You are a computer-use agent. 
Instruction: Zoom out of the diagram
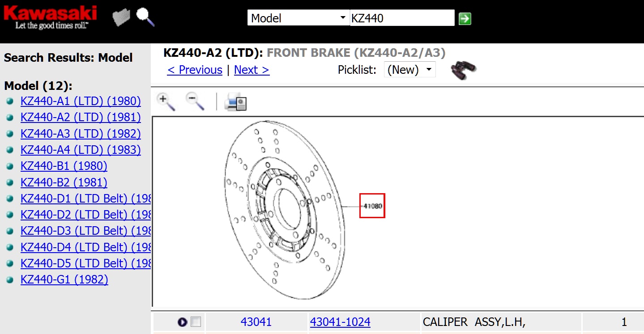195,101
